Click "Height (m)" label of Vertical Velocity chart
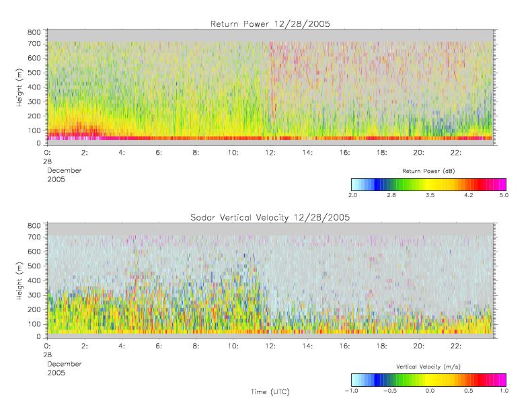Screen dimensions: 532x411 20,281
